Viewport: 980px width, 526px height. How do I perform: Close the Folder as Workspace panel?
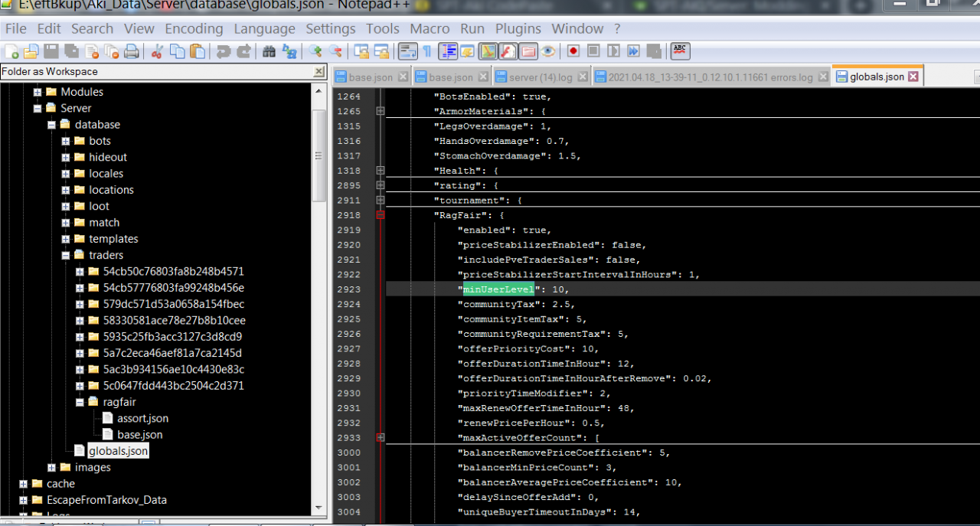click(x=319, y=72)
